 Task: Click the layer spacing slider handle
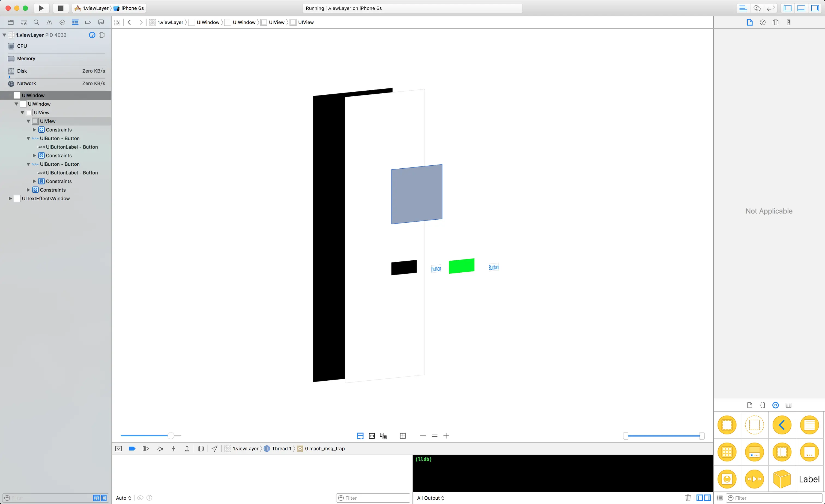point(171,436)
